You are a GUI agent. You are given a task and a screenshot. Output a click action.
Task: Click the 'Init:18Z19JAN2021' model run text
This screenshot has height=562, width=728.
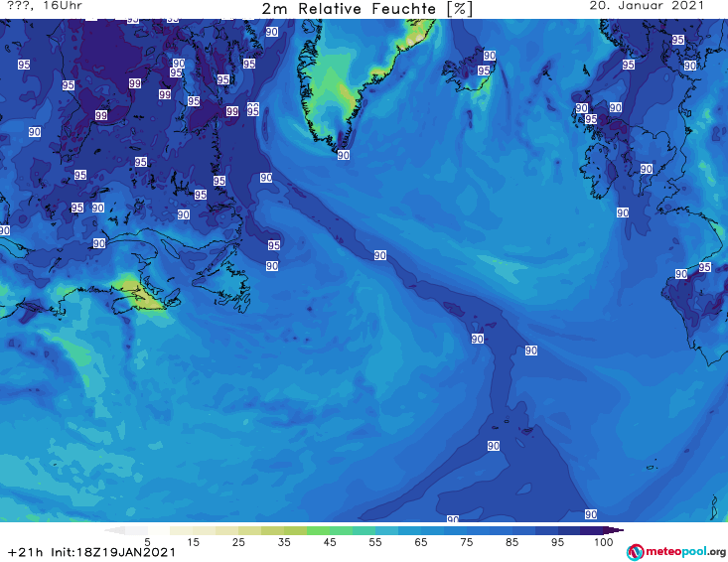[113, 552]
